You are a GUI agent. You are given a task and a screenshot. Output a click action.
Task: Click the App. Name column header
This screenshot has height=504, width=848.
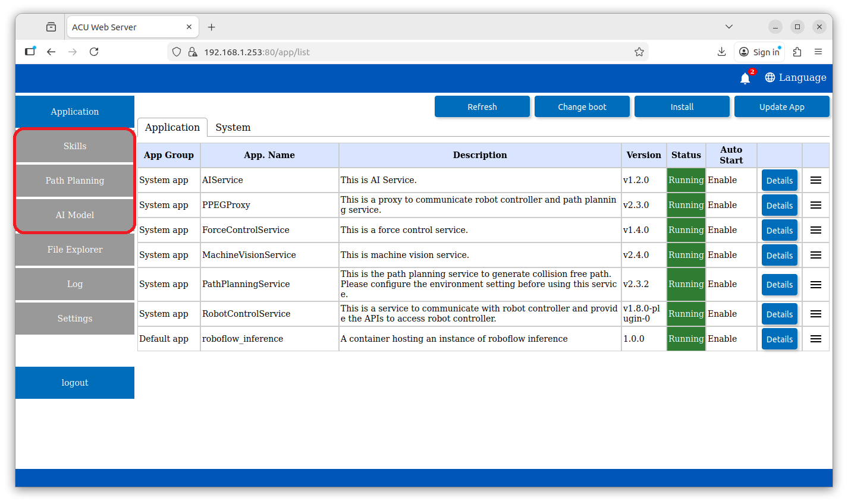(269, 155)
